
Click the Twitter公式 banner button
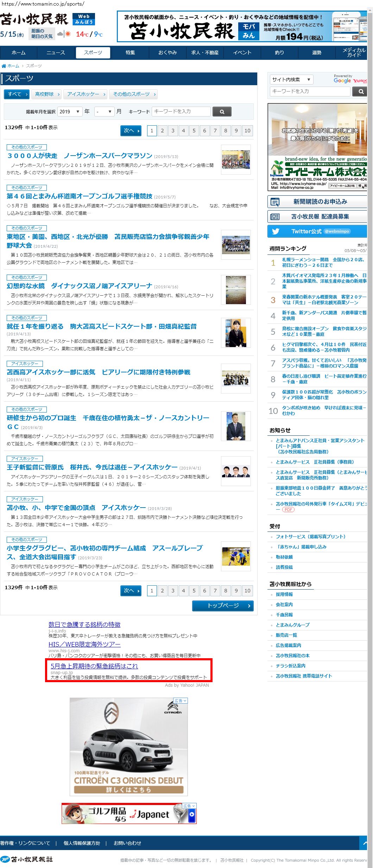point(317,231)
